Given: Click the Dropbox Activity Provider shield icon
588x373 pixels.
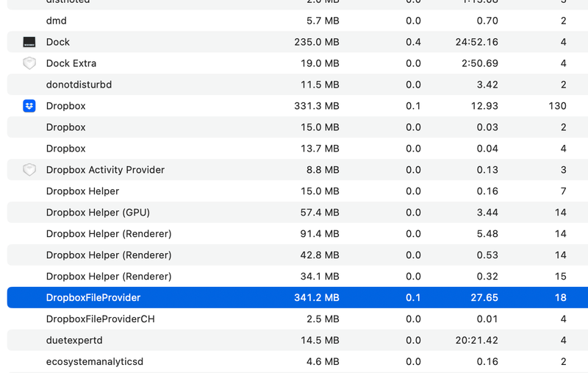Looking at the screenshot, I should (29, 170).
